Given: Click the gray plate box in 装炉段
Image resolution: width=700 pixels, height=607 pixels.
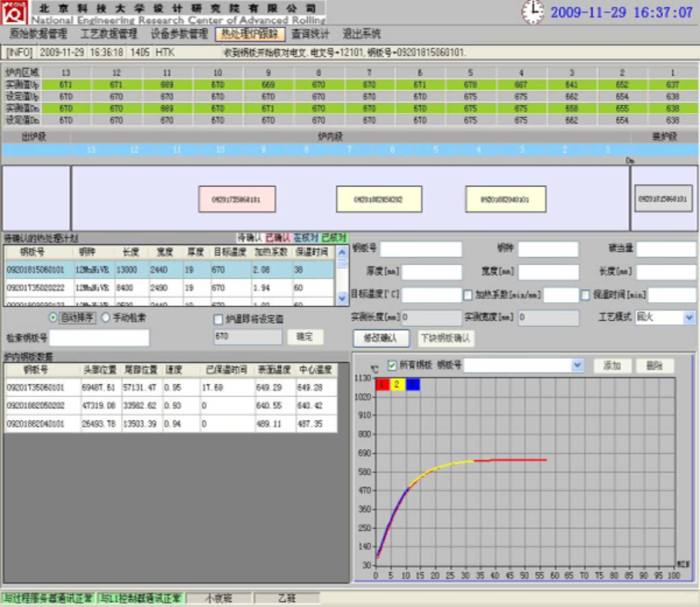Looking at the screenshot, I should [x=663, y=198].
